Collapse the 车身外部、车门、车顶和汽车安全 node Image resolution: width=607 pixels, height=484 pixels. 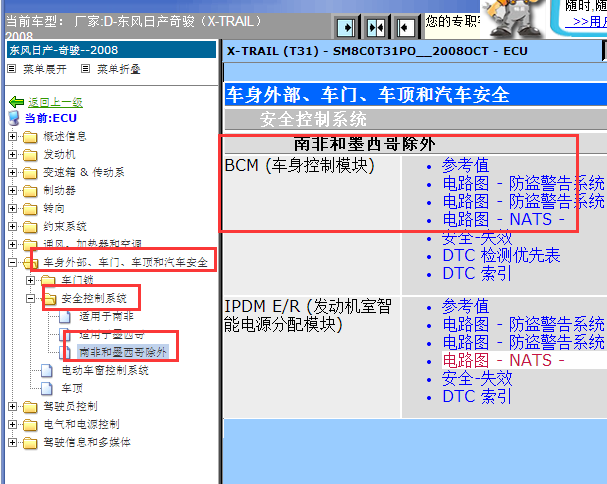[12, 263]
